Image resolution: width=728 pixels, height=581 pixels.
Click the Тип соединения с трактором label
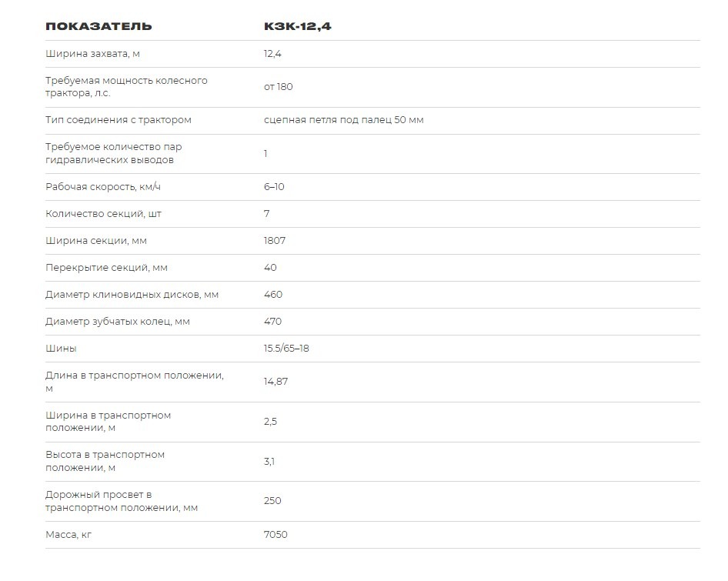tap(119, 120)
